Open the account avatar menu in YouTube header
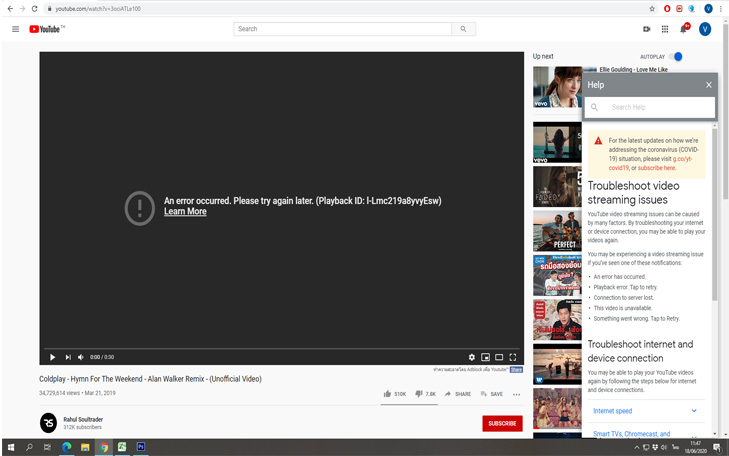This screenshot has width=729, height=456. click(x=705, y=29)
